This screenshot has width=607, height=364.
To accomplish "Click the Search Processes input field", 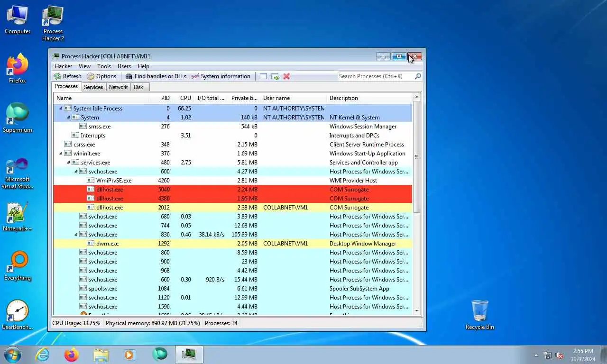I will click(375, 76).
